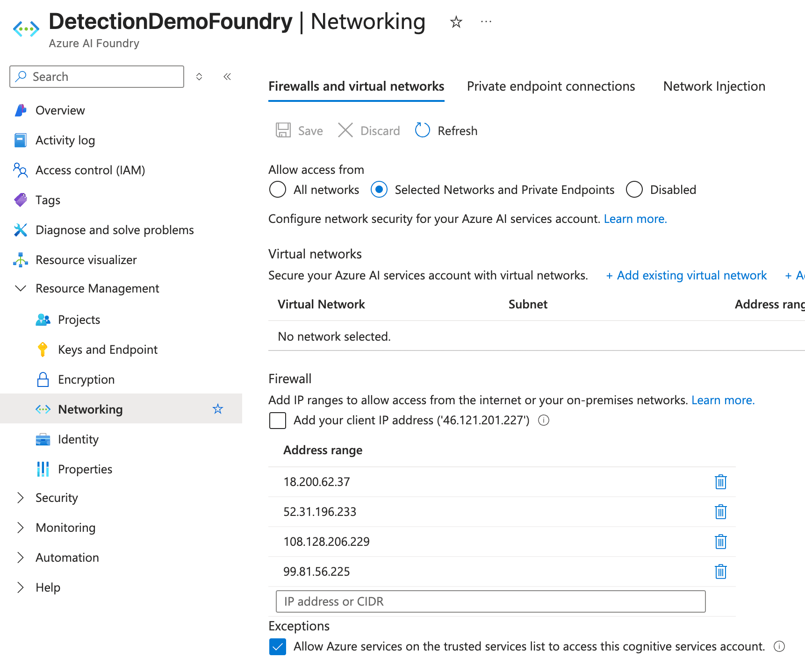Screen dimensions: 805x672
Task: Open Activity log menu item
Action: 65,140
